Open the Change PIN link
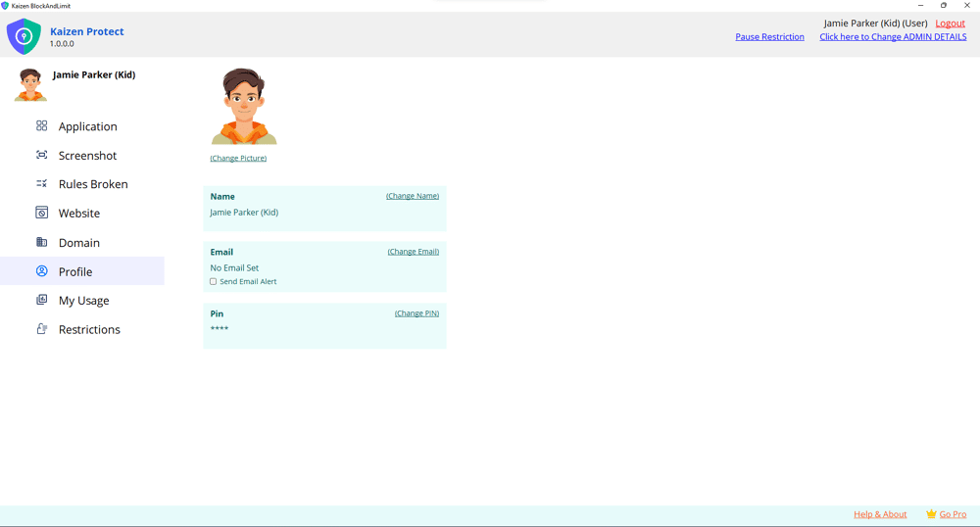Image resolution: width=980 pixels, height=527 pixels. (x=416, y=313)
